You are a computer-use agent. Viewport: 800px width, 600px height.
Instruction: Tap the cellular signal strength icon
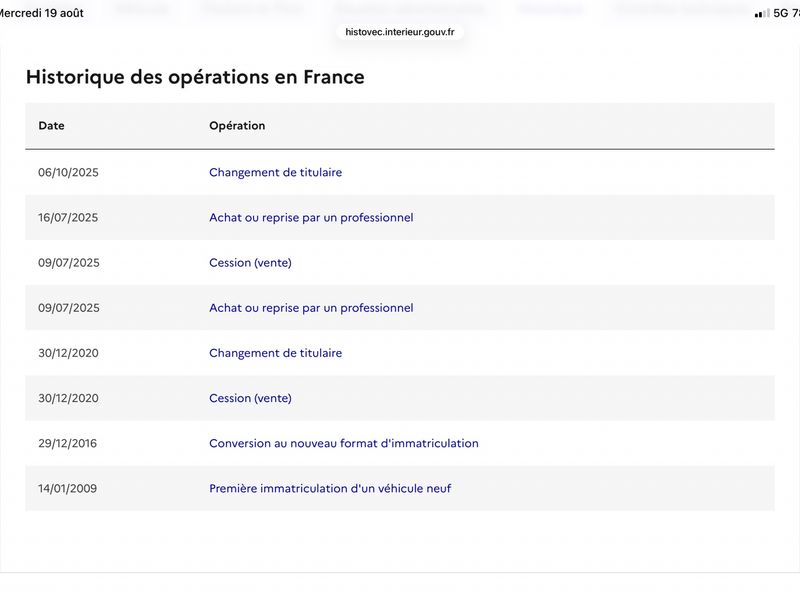(762, 14)
